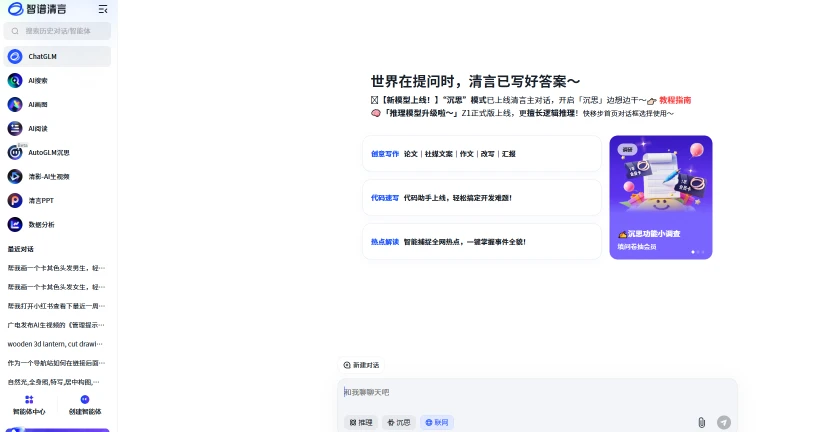The width and height of the screenshot is (827, 432).
Task: Select 汇报 writing option
Action: coord(509,154)
